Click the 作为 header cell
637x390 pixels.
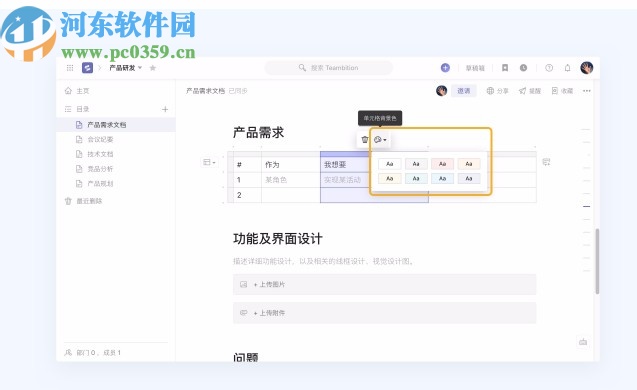291,165
